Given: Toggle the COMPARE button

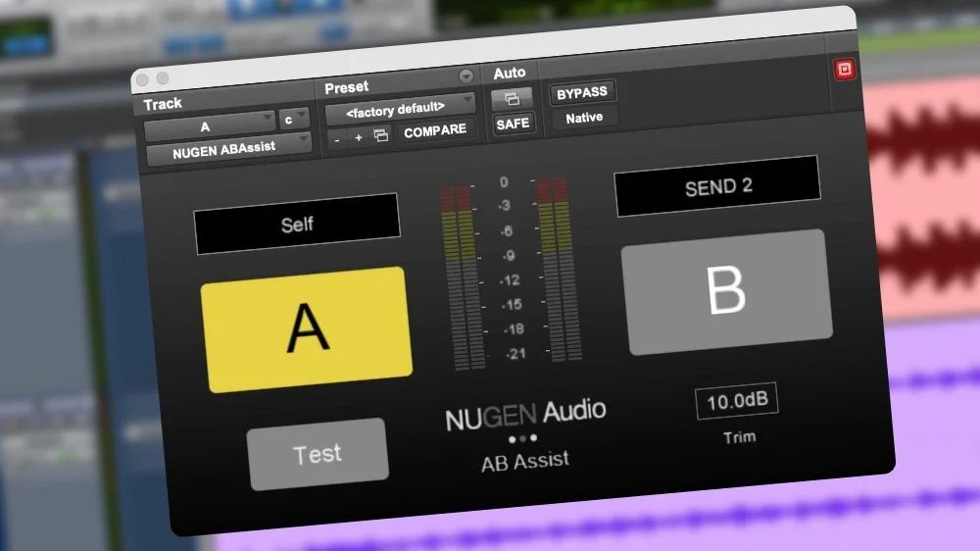Looking at the screenshot, I should click(x=435, y=130).
